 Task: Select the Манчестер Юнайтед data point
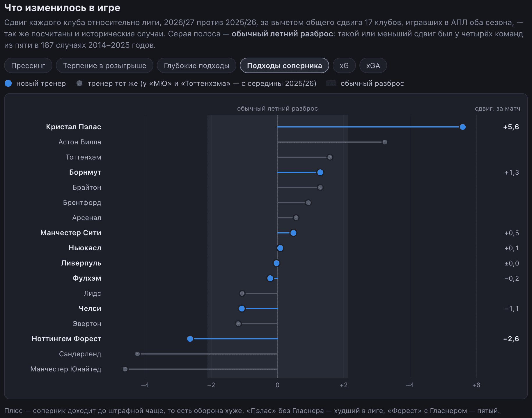point(125,369)
